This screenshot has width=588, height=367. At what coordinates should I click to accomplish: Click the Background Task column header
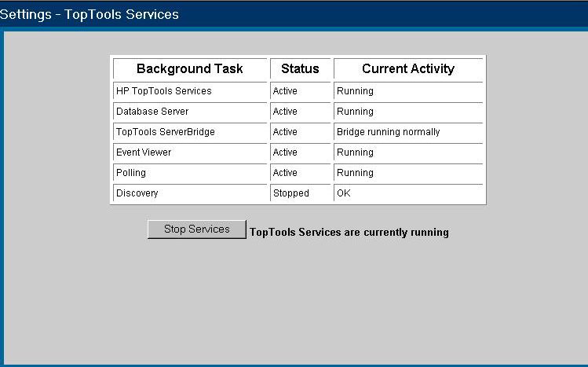click(x=190, y=69)
